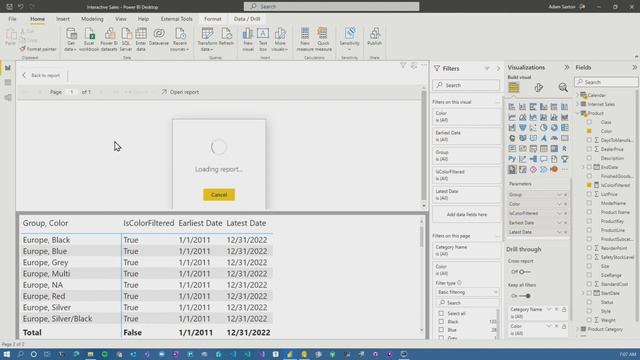Viewport: 640px width, 360px height.
Task: Click Format painter
Action: 38,49
